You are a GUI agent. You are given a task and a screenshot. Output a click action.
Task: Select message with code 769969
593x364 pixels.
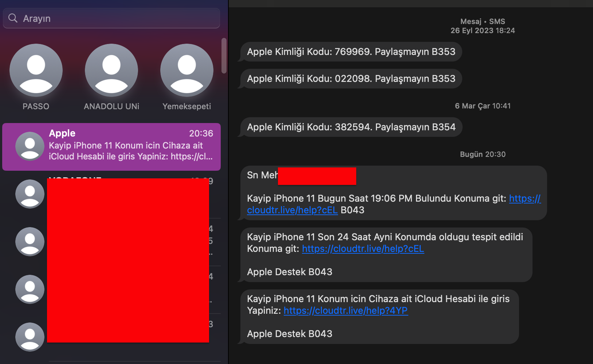351,52
